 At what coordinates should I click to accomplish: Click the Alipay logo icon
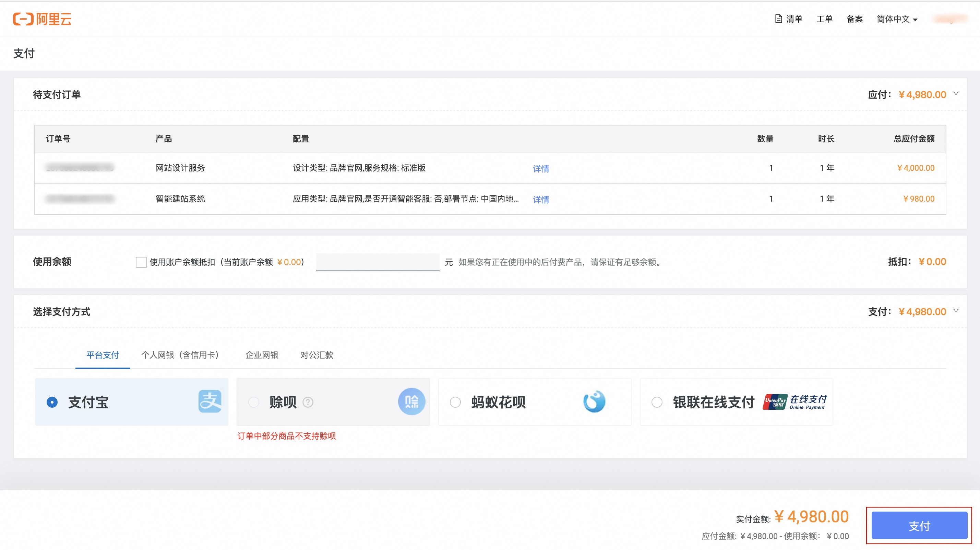tap(210, 401)
